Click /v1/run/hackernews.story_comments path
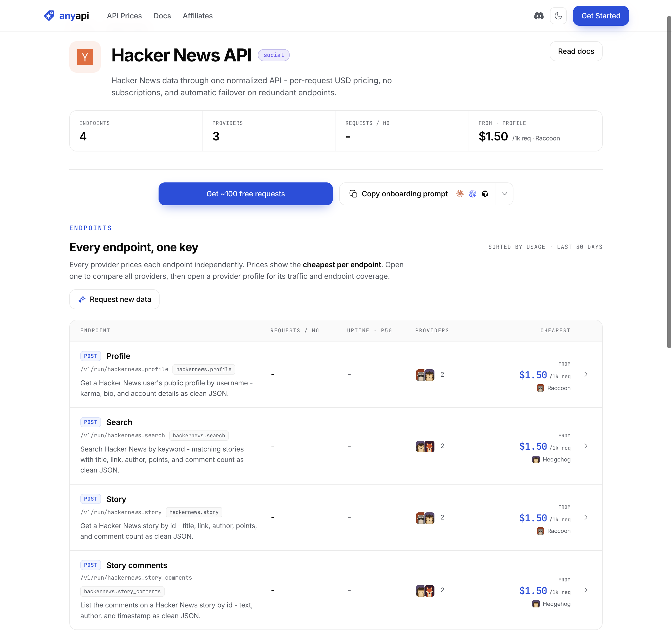Image resolution: width=672 pixels, height=630 pixels. 136,578
